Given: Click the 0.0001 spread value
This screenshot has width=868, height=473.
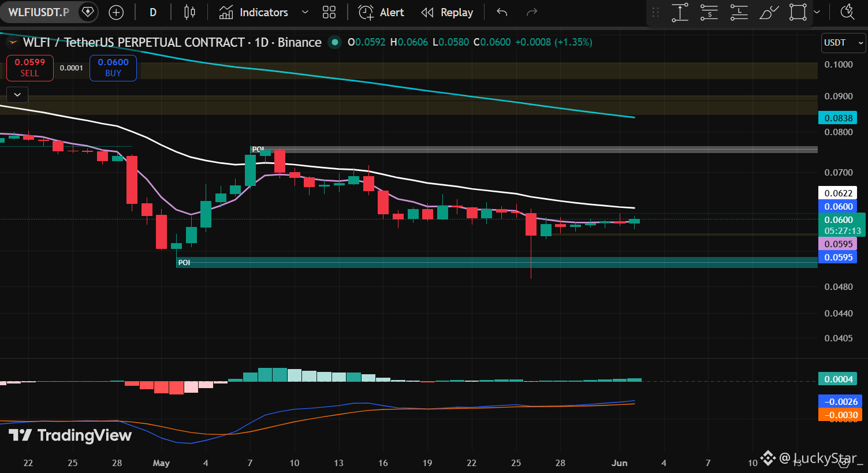Looking at the screenshot, I should pyautogui.click(x=72, y=68).
